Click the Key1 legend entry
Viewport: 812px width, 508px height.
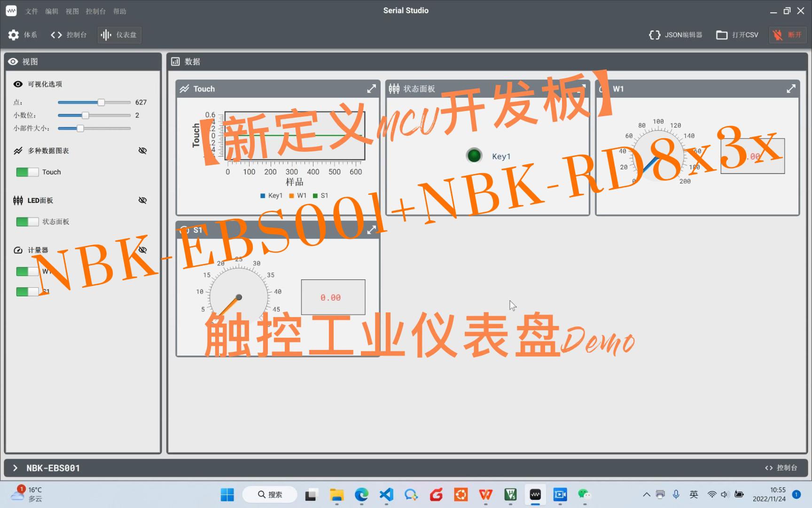[x=272, y=196]
